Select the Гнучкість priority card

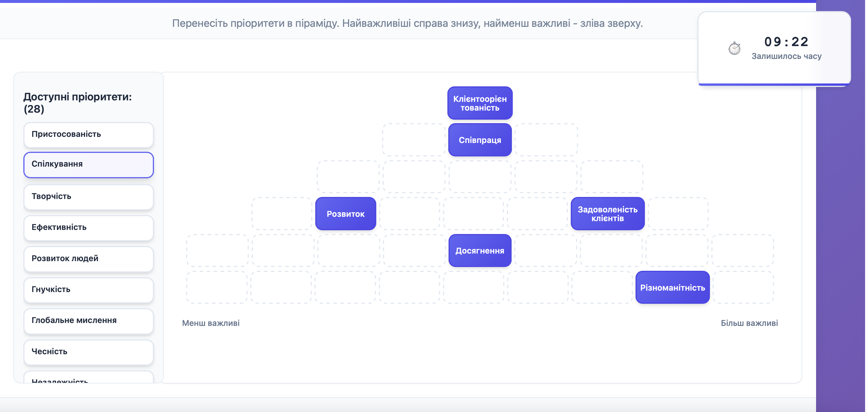tap(88, 290)
